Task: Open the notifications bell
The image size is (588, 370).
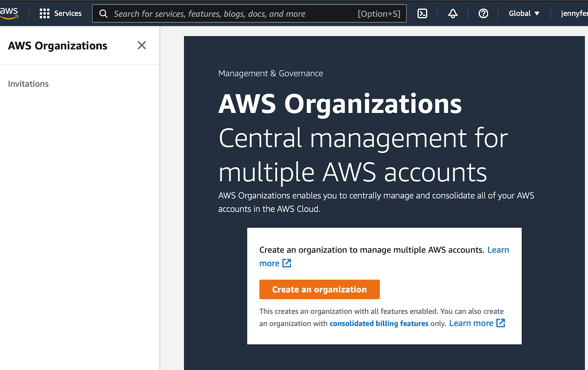Action: (x=453, y=14)
